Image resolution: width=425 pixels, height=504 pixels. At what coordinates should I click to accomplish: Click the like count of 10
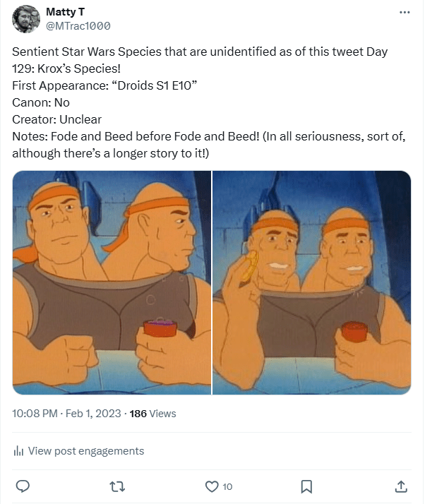tap(227, 486)
